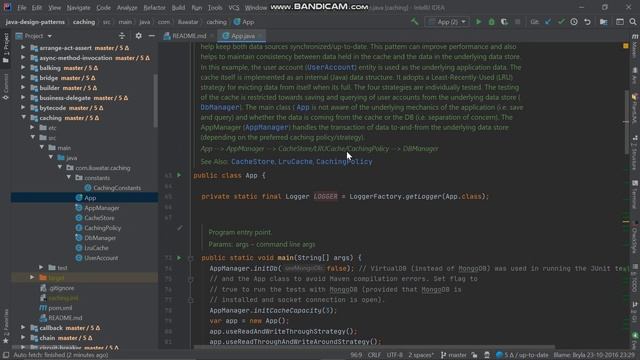Viewport: 640px width, 360px height.
Task: Open the VCS menu
Action: [x=234, y=8]
